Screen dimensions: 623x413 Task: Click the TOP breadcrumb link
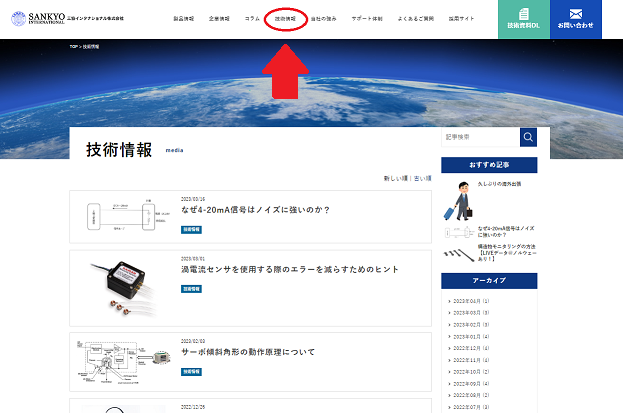pyautogui.click(x=73, y=47)
